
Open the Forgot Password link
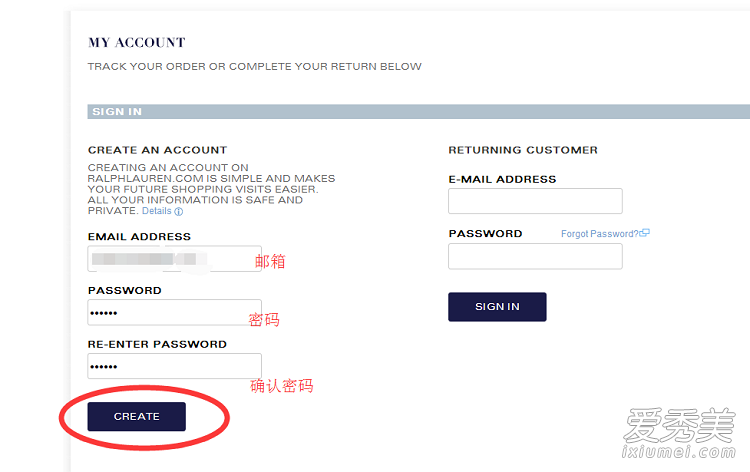[x=600, y=234]
